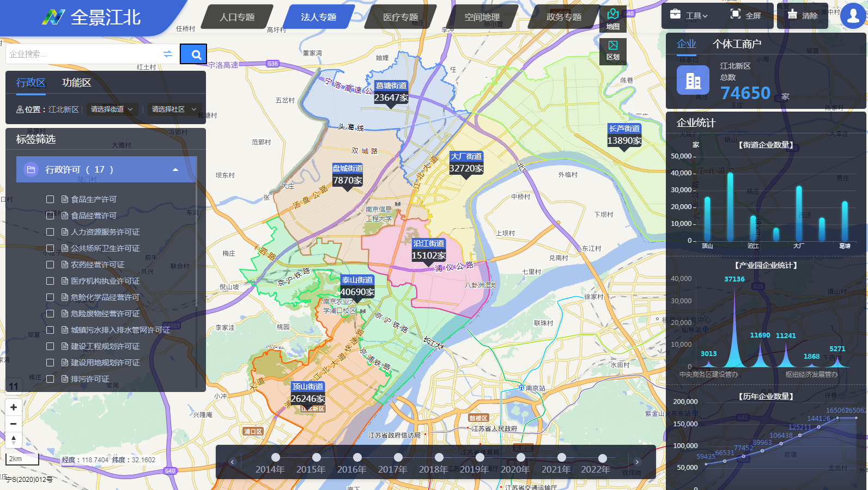Click the 企业搜索 input field
Viewport: 868px width, 490px height.
click(82, 54)
